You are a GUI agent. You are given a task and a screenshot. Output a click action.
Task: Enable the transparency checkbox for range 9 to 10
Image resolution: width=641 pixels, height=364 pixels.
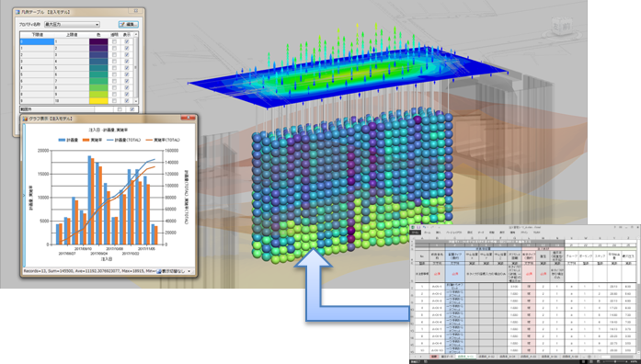114,100
